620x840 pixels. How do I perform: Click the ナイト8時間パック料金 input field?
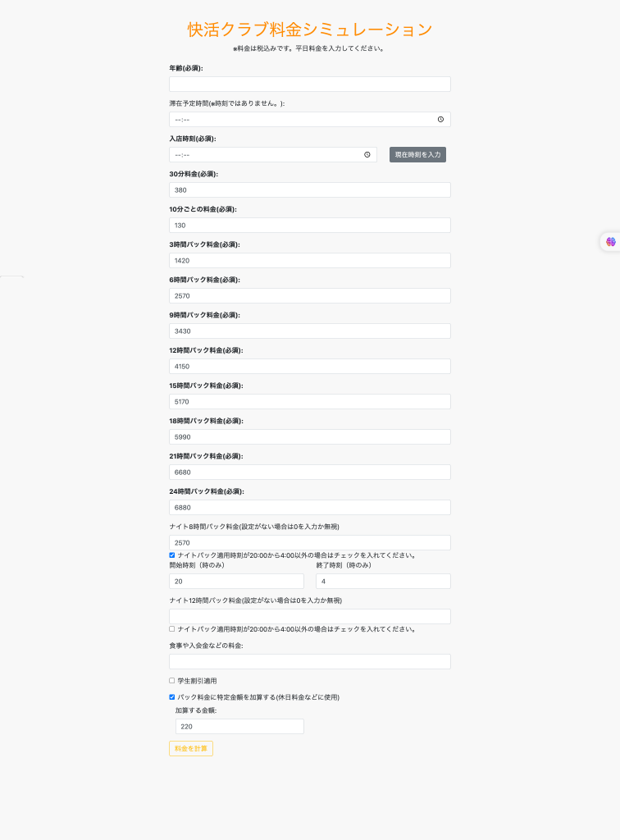310,543
